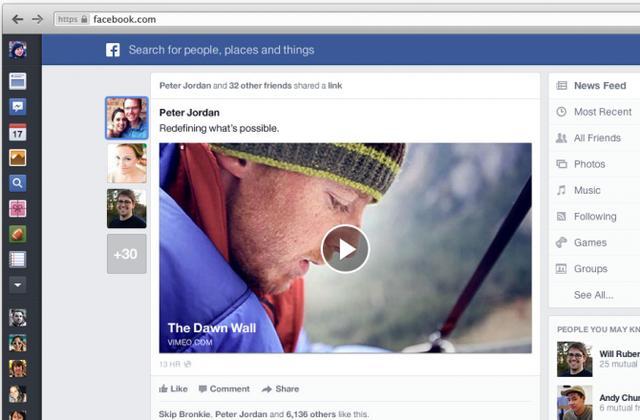The height and width of the screenshot is (420, 640).
Task: Go back with the browser back arrow
Action: 17,19
